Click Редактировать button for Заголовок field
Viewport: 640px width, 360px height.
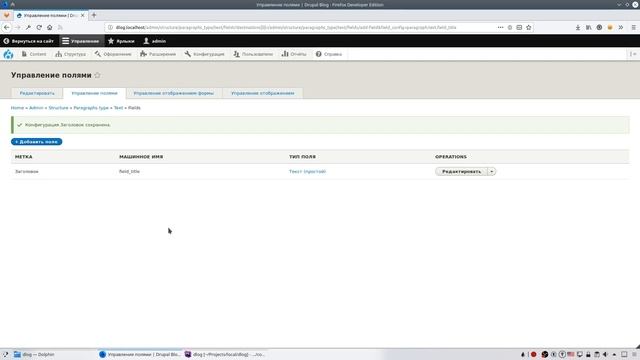[462, 171]
